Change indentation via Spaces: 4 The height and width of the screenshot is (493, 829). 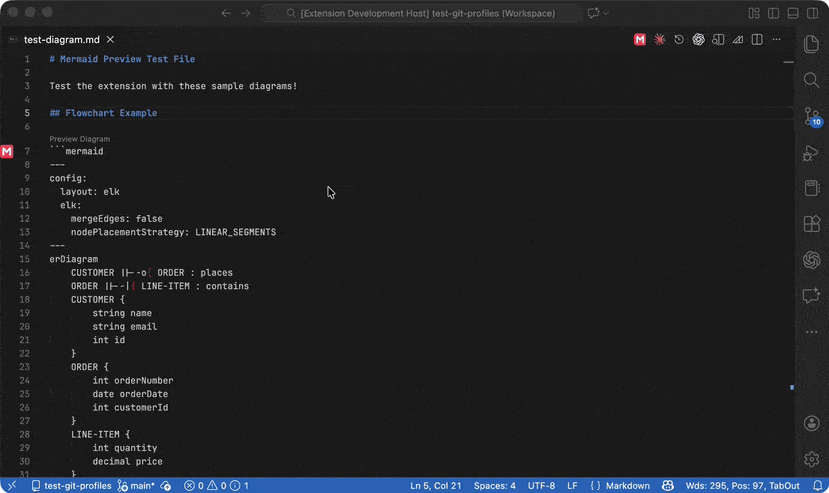coord(494,486)
